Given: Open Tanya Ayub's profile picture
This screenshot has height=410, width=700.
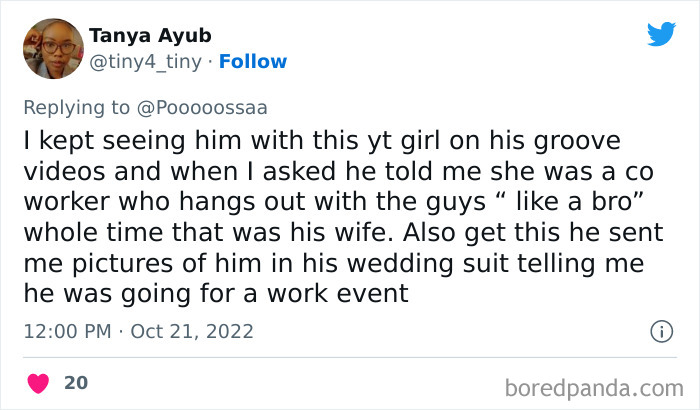Looking at the screenshot, I should [x=49, y=49].
